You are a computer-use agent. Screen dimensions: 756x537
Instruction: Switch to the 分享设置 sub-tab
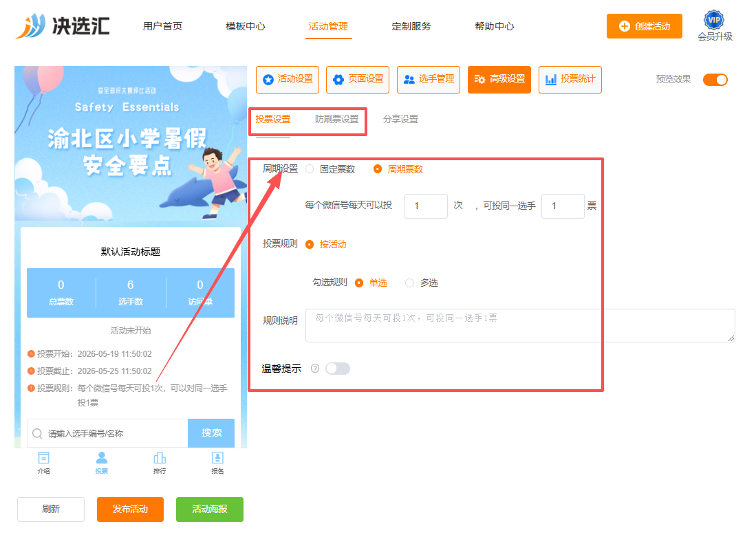pos(400,119)
